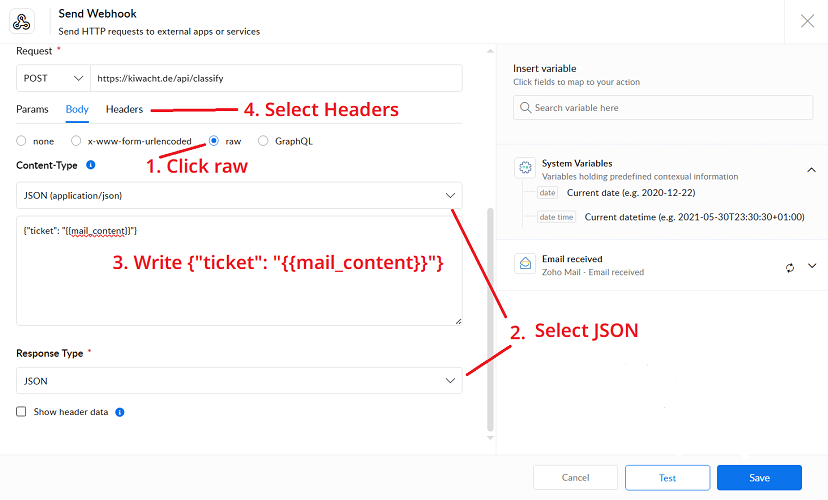Click the Send Webhook app icon

(22, 22)
